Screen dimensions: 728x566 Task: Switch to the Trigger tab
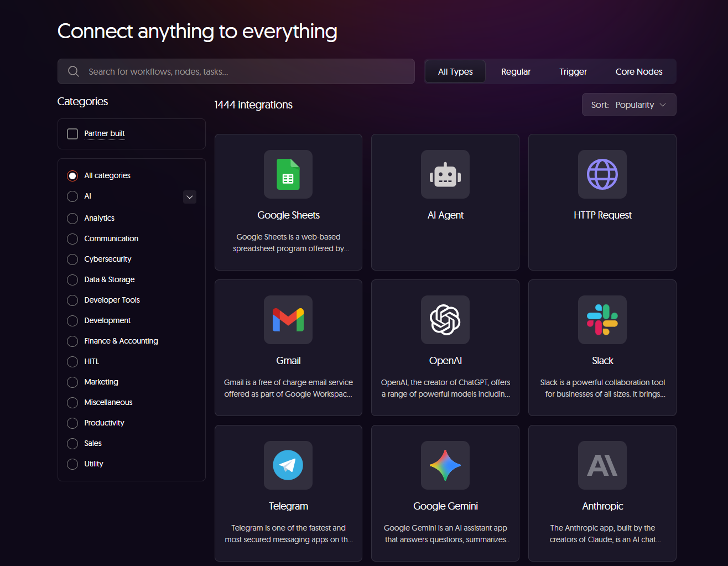(573, 71)
